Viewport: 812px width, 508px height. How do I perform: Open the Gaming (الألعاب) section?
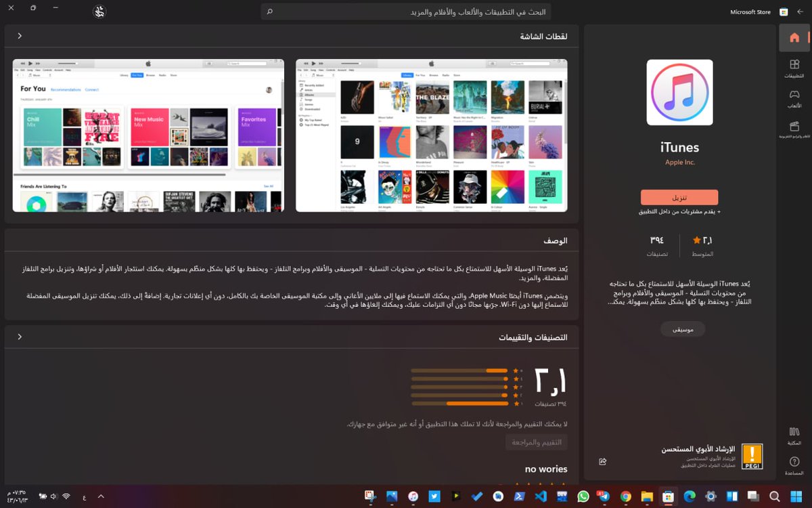coord(794,99)
